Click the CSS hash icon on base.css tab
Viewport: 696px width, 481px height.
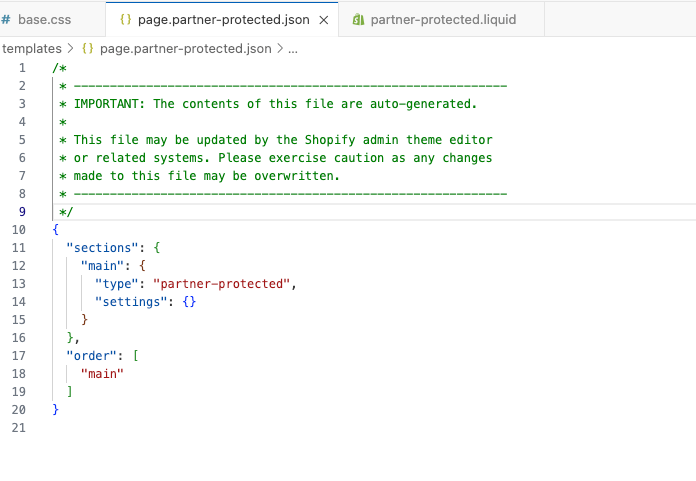click(x=7, y=19)
